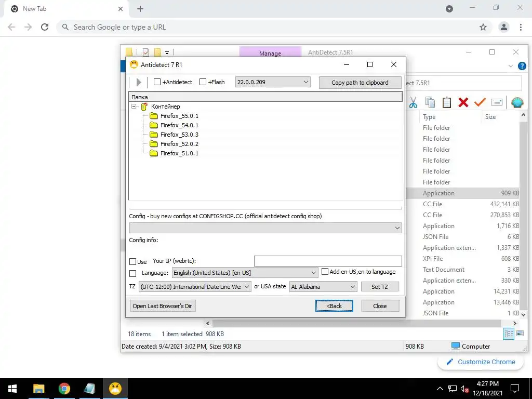Show hidden system tray icons
Image resolution: width=532 pixels, height=399 pixels.
tap(440, 389)
